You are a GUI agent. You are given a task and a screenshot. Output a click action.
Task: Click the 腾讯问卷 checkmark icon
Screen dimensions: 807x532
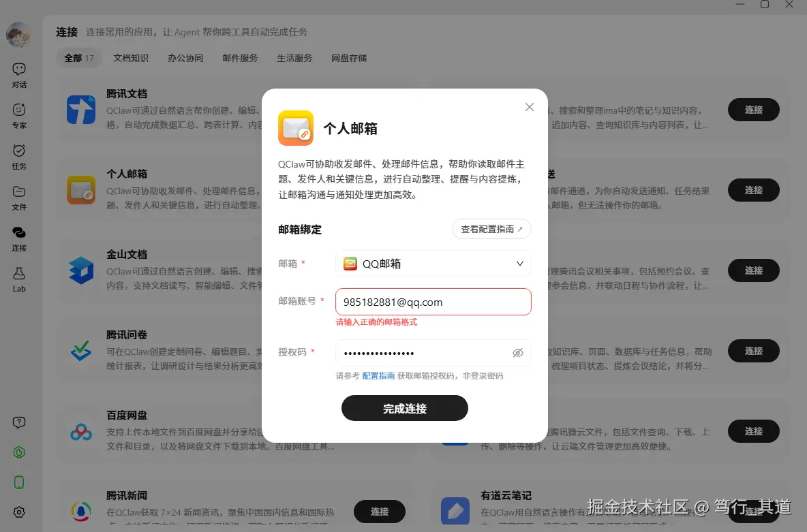pyautogui.click(x=81, y=351)
